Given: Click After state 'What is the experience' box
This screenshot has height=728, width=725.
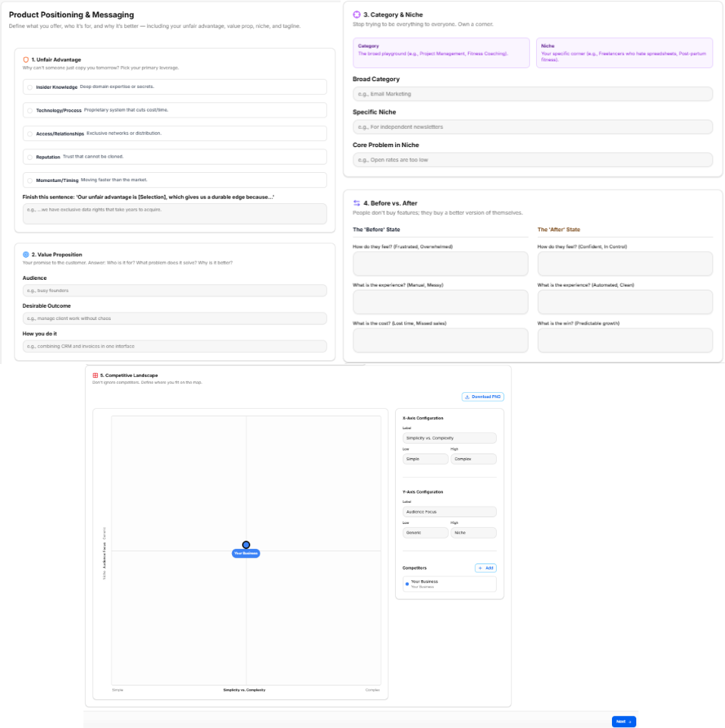Looking at the screenshot, I should coord(625,303).
